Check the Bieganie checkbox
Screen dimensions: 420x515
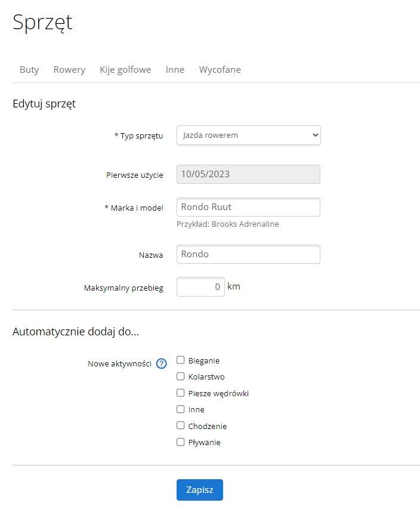(180, 360)
